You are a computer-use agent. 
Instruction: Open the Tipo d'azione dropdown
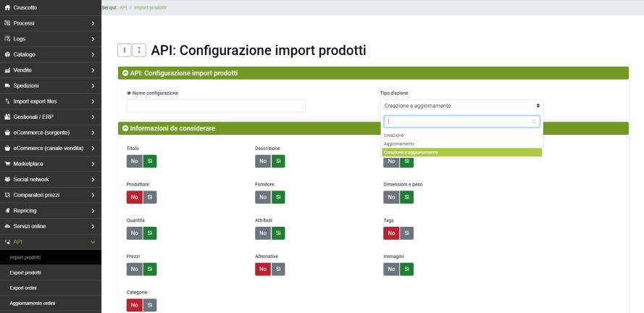click(462, 106)
